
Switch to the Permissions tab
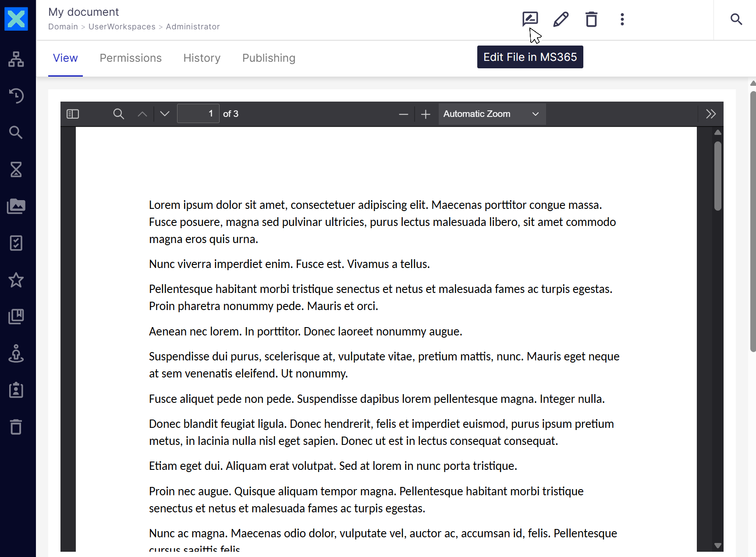coord(131,58)
